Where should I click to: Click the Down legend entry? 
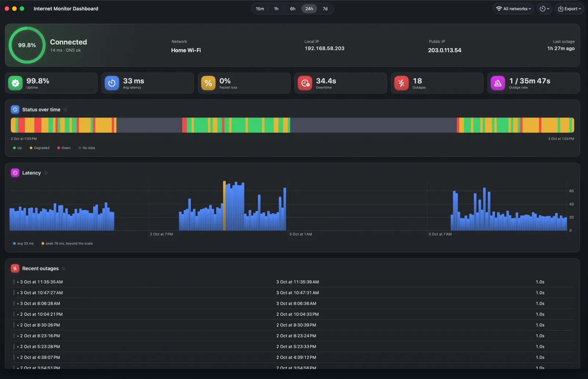[x=64, y=148]
